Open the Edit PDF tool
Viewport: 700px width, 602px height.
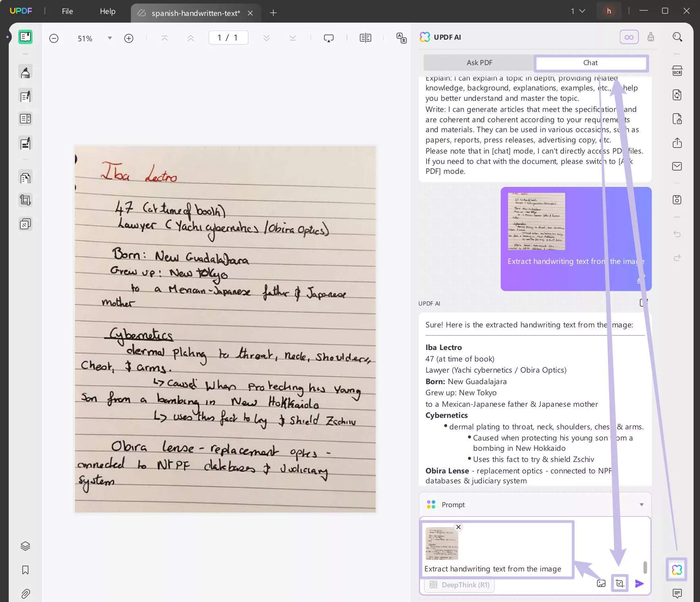pyautogui.click(x=25, y=96)
